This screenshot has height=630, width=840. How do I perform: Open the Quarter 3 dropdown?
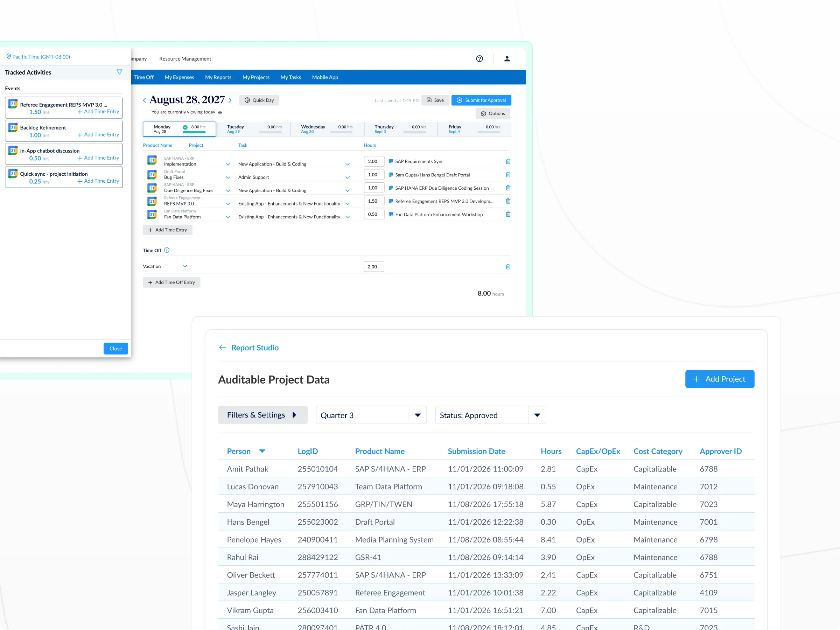417,415
